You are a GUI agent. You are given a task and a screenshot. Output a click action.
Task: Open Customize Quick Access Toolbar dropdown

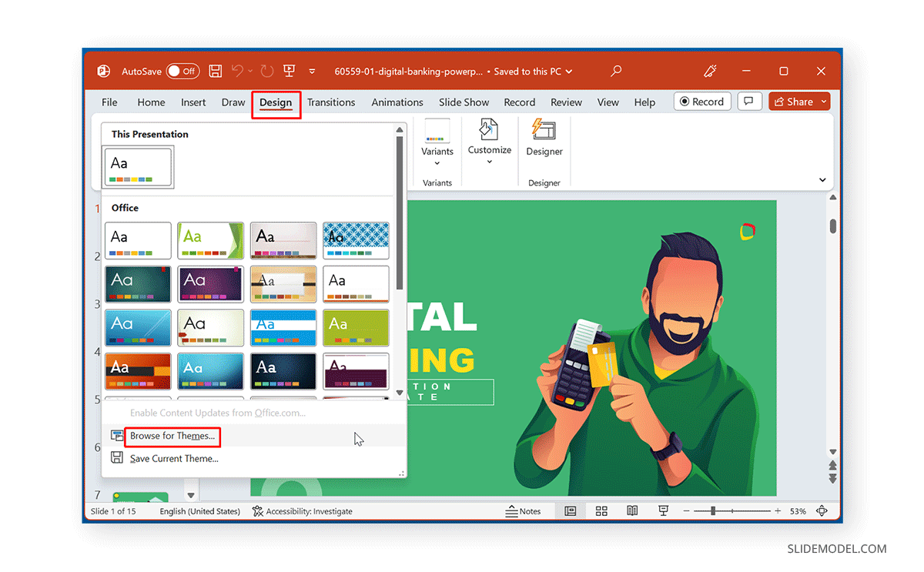[x=312, y=72]
